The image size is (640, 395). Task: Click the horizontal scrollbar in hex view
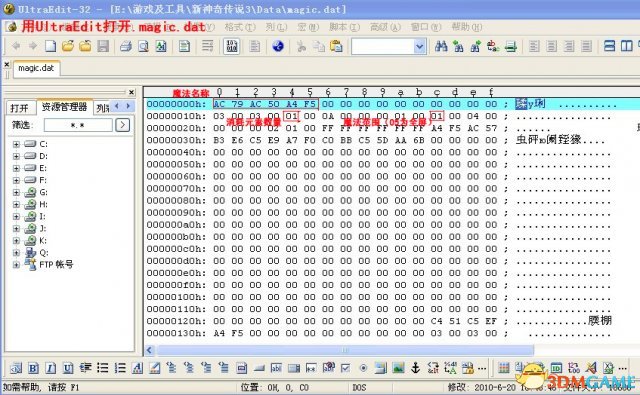click(x=345, y=350)
